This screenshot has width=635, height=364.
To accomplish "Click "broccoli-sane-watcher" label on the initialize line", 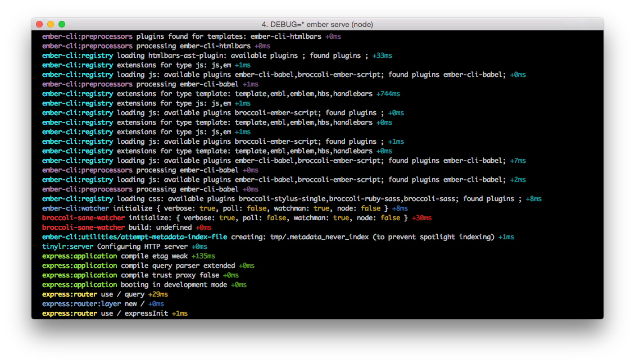I will pyautogui.click(x=83, y=219).
